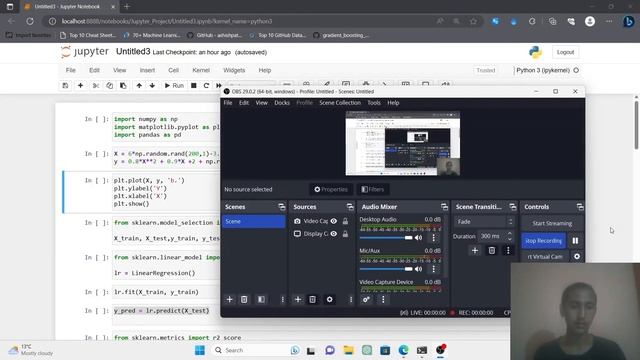Open File Explorer from taskbar

[x=349, y=350]
